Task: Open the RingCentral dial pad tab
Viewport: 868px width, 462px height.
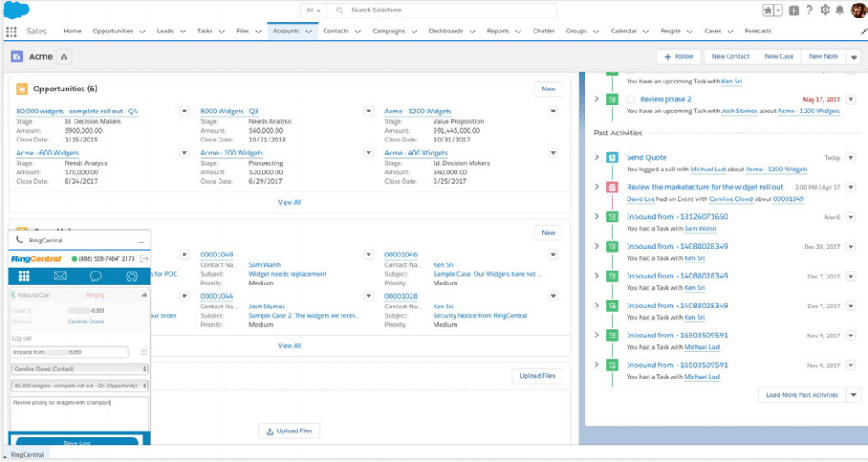Action: pos(25,276)
